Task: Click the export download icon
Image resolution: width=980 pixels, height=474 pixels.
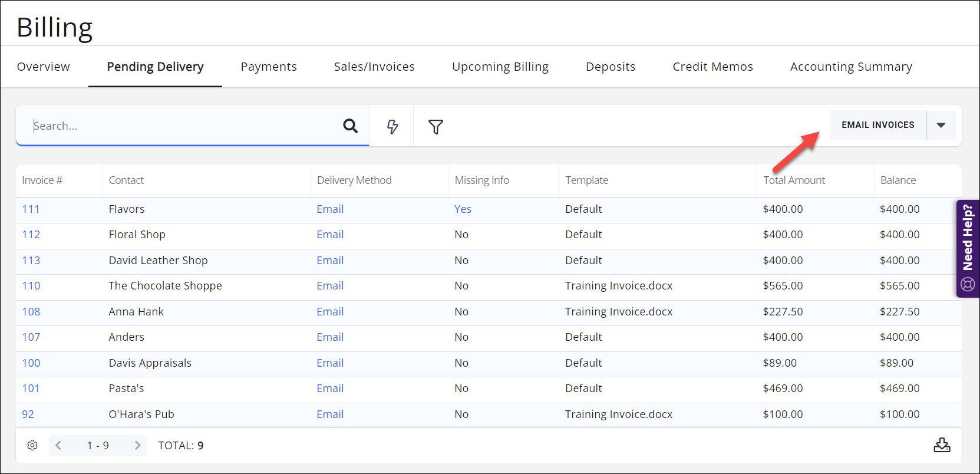Action: 942,445
